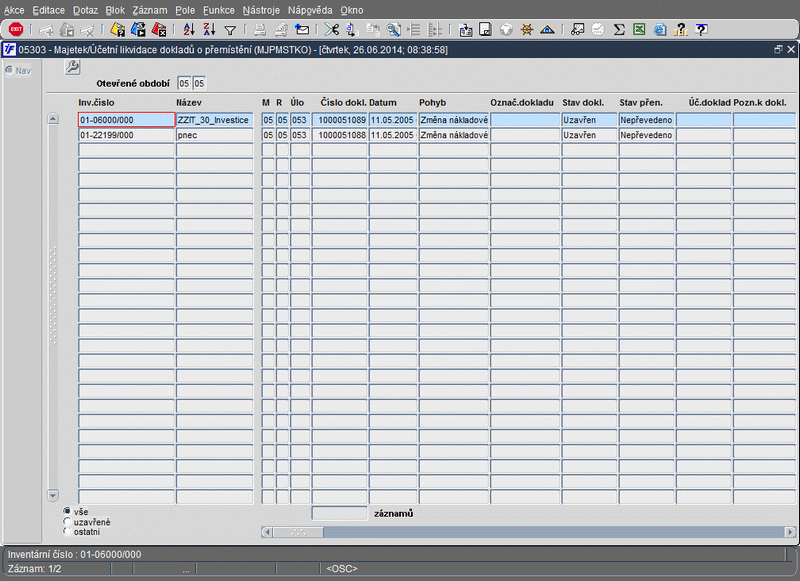
Task: Click the grayed insert row list icon
Action: pyautogui.click(x=414, y=30)
